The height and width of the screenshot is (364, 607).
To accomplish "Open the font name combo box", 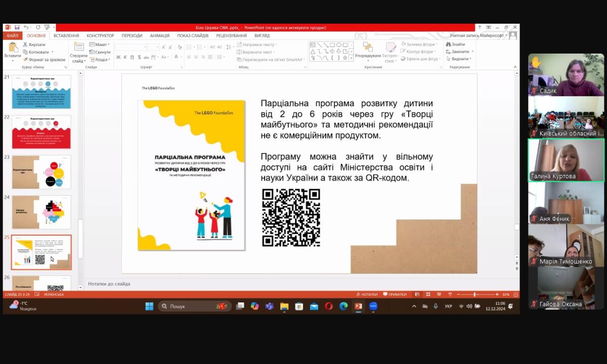I will [x=131, y=47].
